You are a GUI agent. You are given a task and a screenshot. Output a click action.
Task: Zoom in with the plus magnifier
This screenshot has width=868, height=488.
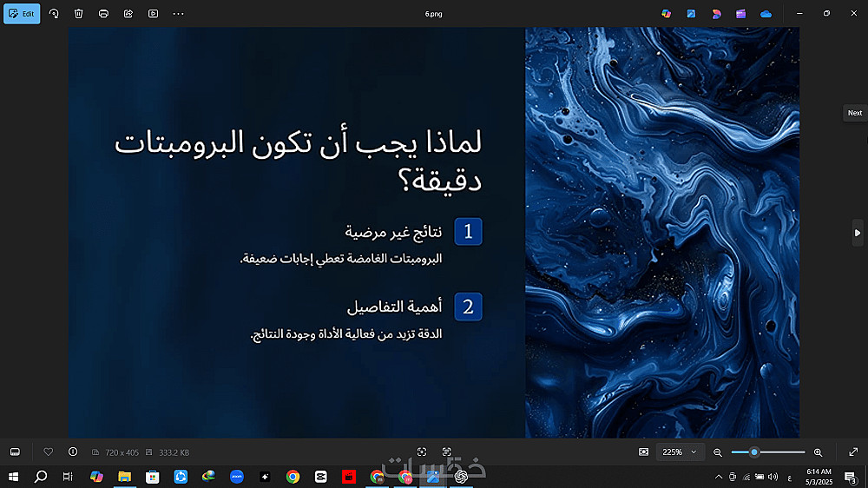[x=819, y=452]
